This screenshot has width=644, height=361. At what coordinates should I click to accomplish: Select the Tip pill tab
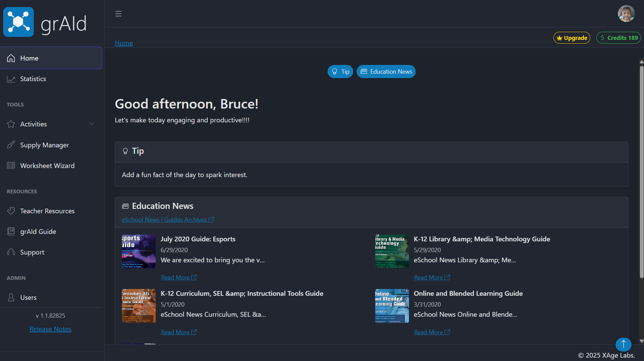pyautogui.click(x=340, y=72)
